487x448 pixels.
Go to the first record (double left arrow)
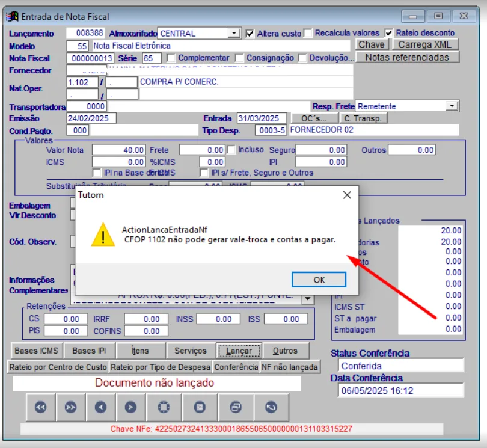[x=41, y=407]
